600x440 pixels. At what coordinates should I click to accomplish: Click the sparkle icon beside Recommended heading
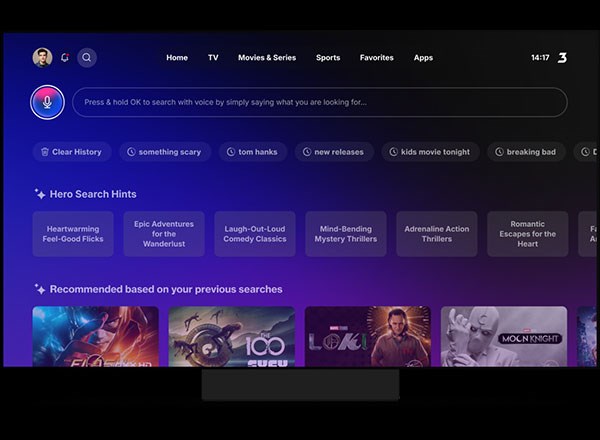click(x=40, y=289)
